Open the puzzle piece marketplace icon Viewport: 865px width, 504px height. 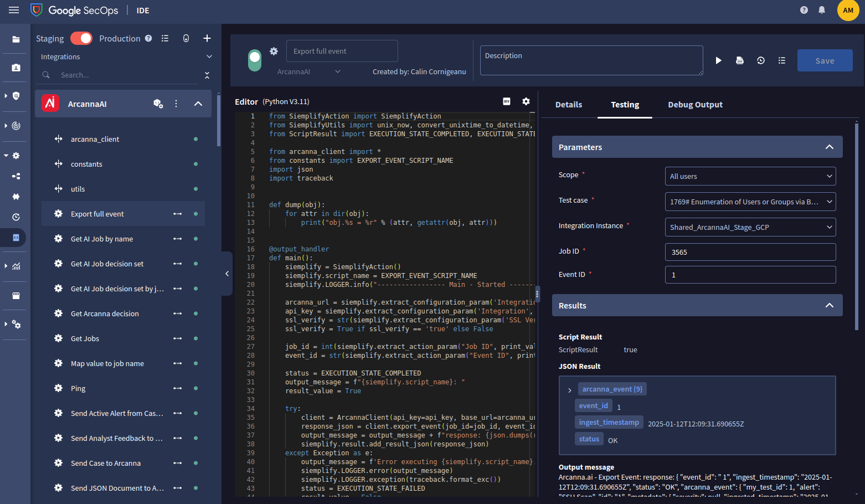tap(16, 197)
